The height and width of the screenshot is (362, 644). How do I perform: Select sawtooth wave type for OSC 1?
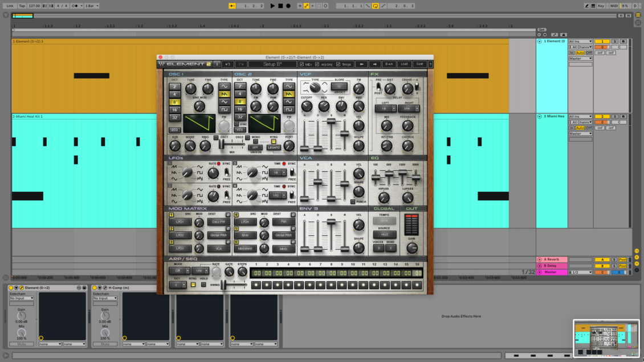[x=224, y=94]
